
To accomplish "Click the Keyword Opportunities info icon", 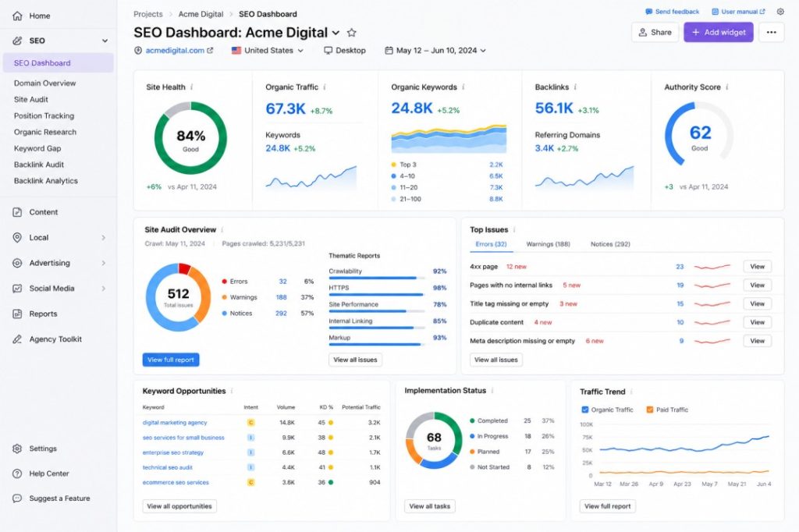I will 232,391.
